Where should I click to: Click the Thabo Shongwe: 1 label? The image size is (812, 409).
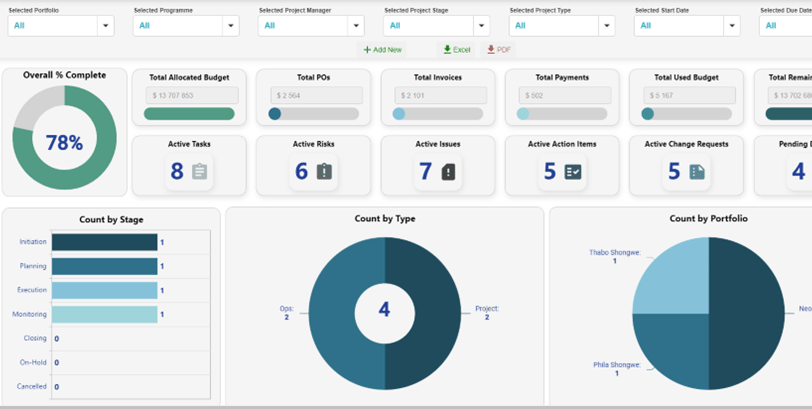615,257
